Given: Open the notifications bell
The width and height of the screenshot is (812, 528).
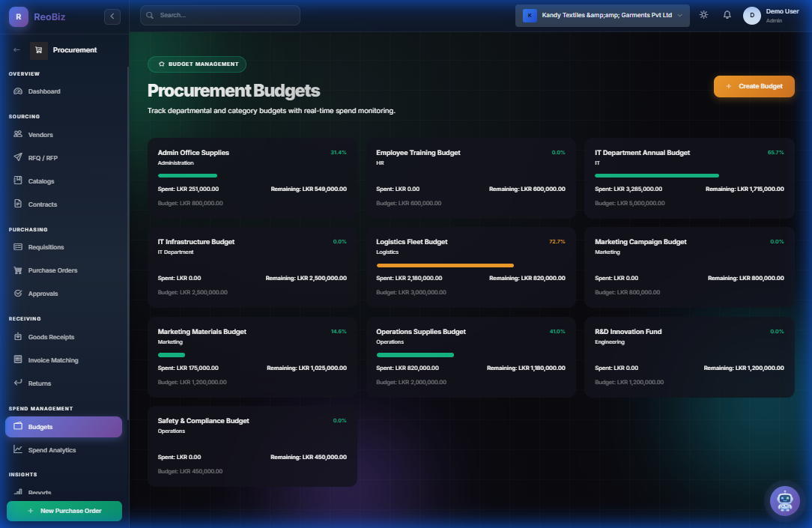Looking at the screenshot, I should click(727, 14).
